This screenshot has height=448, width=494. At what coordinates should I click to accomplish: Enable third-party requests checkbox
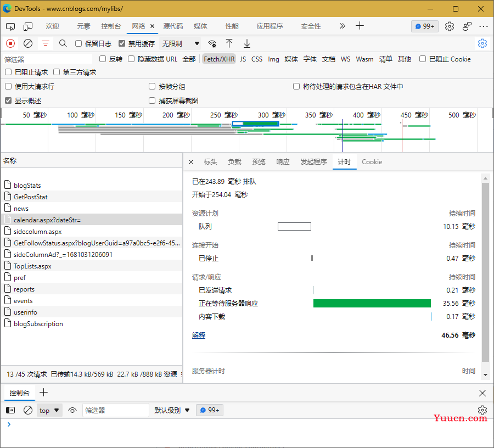(x=57, y=72)
